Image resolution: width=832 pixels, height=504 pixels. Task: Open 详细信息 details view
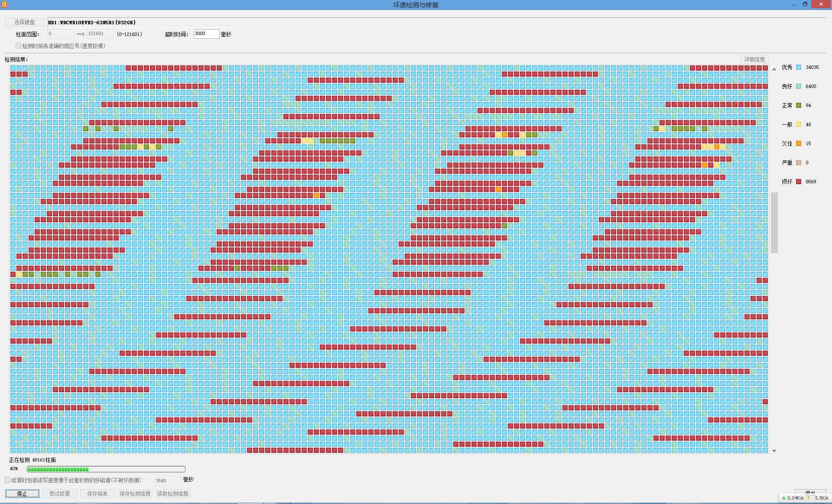point(754,59)
